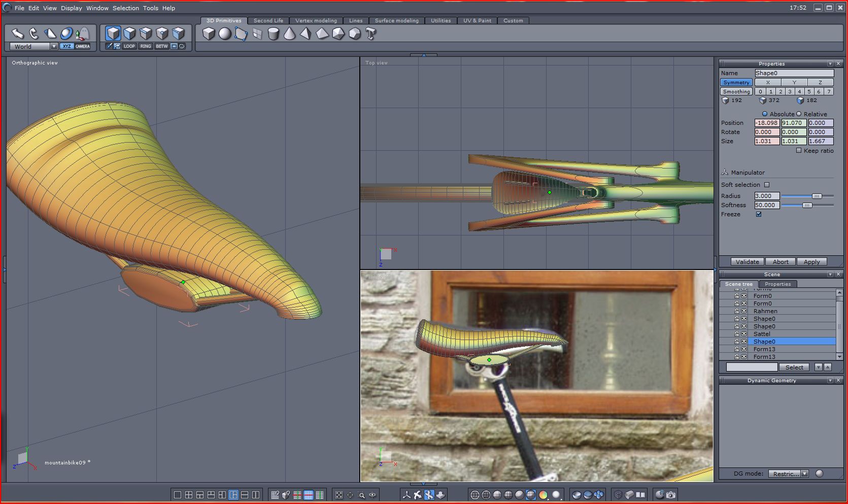Adjust the Radius slider handle
The height and width of the screenshot is (504, 848).
point(817,196)
